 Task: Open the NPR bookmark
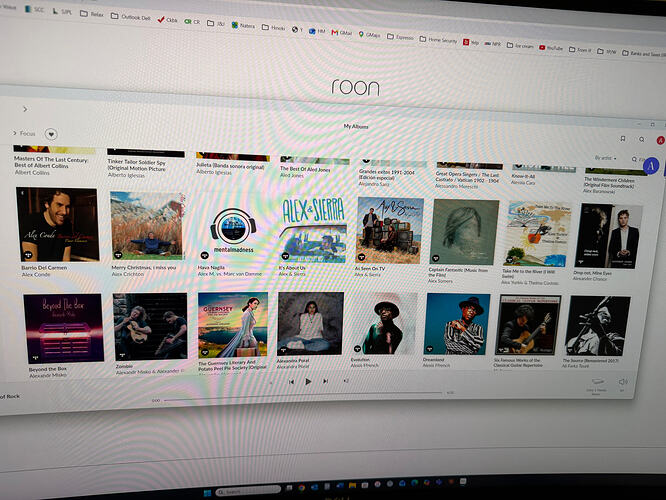[493, 43]
